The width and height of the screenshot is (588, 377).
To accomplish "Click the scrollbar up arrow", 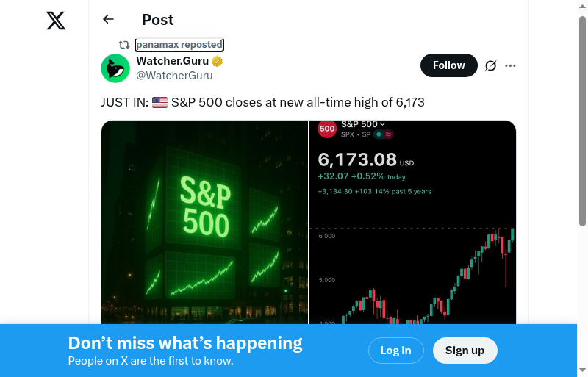I will (583, 6).
